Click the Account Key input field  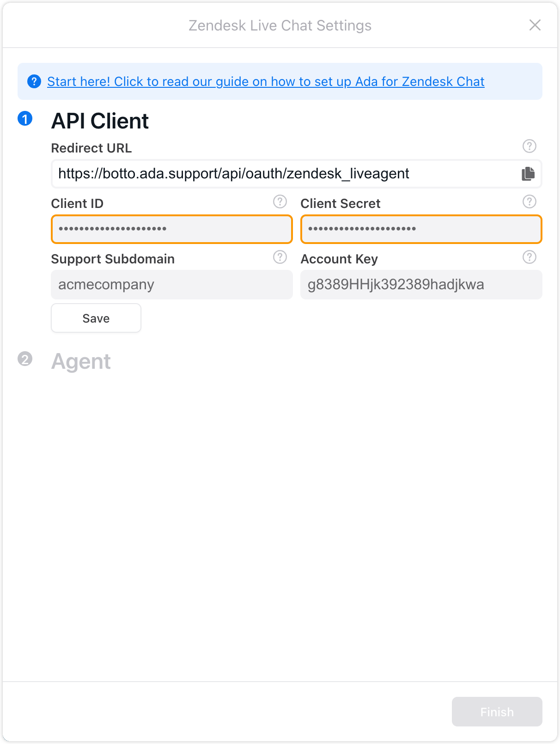(x=421, y=285)
